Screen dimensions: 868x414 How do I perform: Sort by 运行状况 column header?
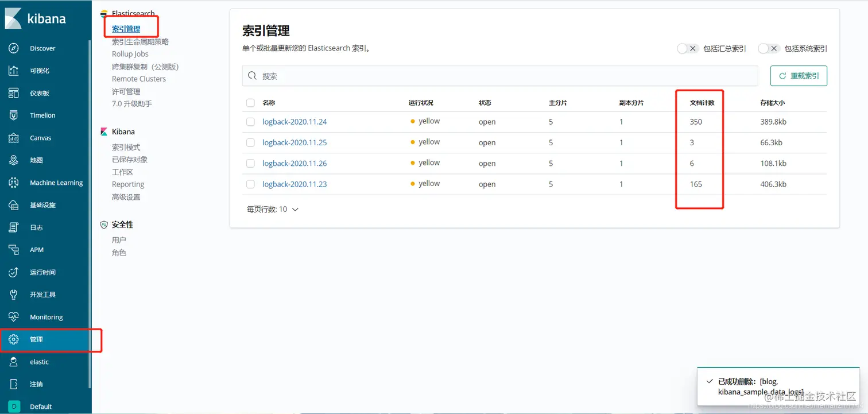421,103
